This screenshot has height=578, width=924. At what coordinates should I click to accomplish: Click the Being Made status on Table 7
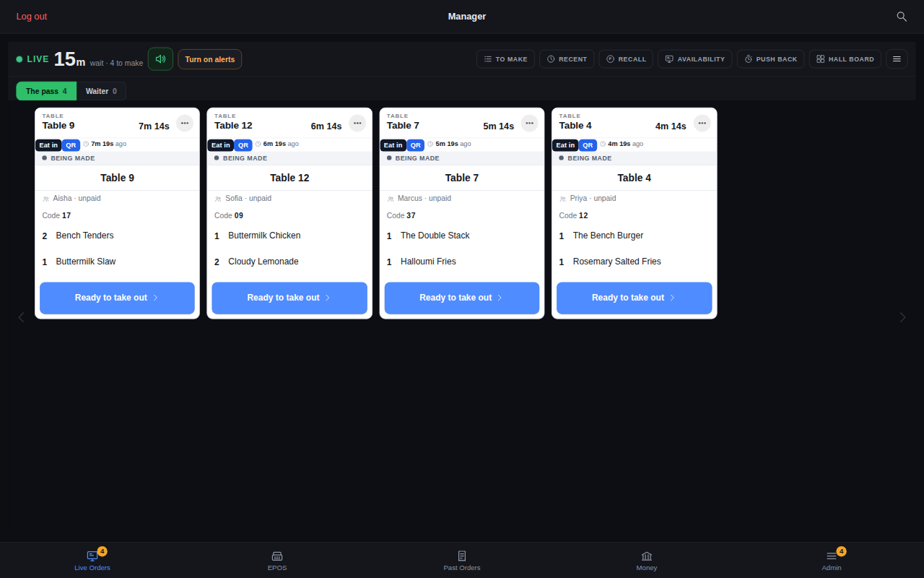413,158
